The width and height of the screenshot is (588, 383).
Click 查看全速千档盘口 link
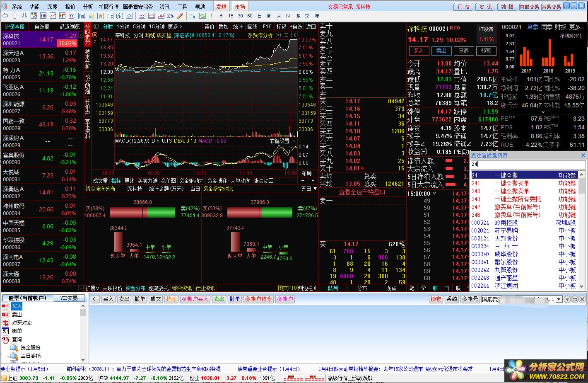362,192
